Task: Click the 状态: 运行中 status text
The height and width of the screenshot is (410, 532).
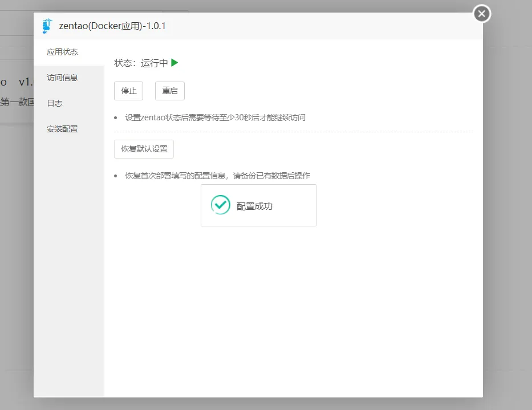Action: coord(141,63)
